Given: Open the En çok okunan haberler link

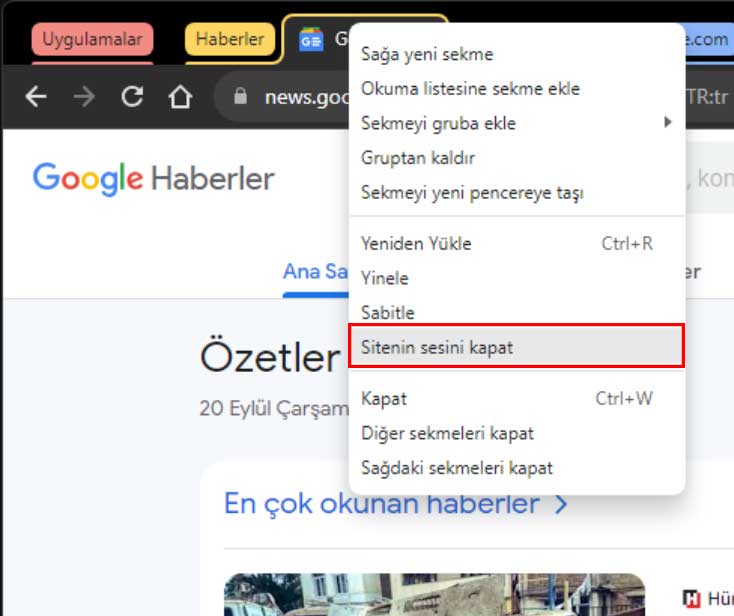Looking at the screenshot, I should [382, 504].
